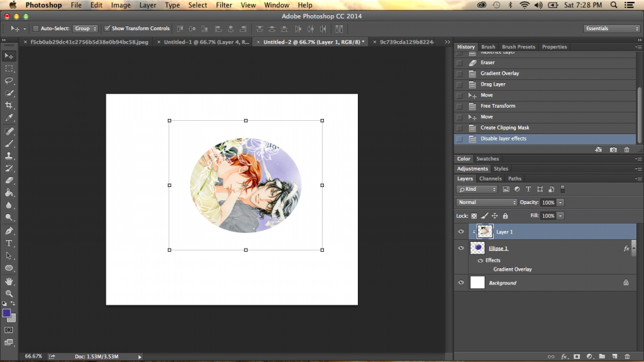Add a layer style via fx icon
Screen dimensions: 644x362
564,356
